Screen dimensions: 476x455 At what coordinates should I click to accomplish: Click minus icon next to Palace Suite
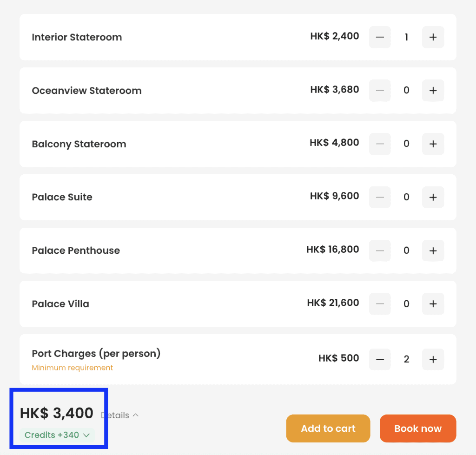[x=380, y=198]
